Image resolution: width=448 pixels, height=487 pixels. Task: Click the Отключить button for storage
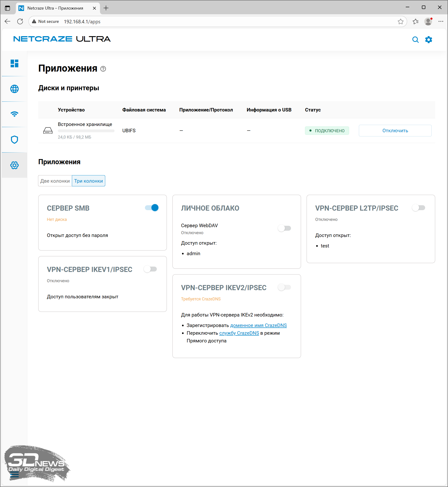pyautogui.click(x=395, y=131)
